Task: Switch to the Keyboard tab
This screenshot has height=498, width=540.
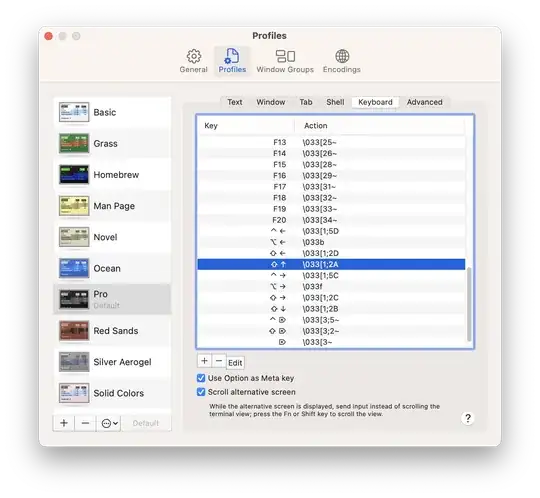Action: pos(375,102)
